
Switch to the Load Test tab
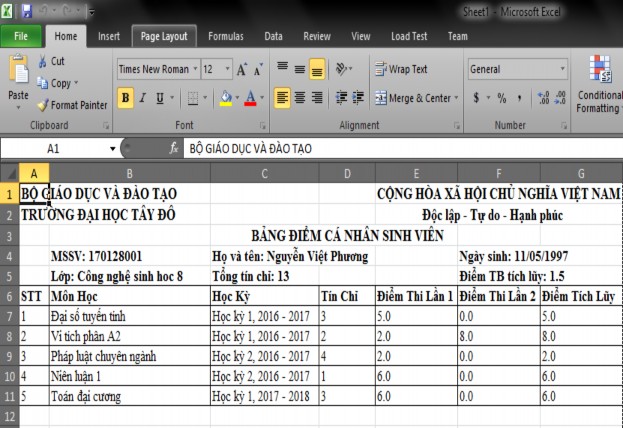point(409,37)
